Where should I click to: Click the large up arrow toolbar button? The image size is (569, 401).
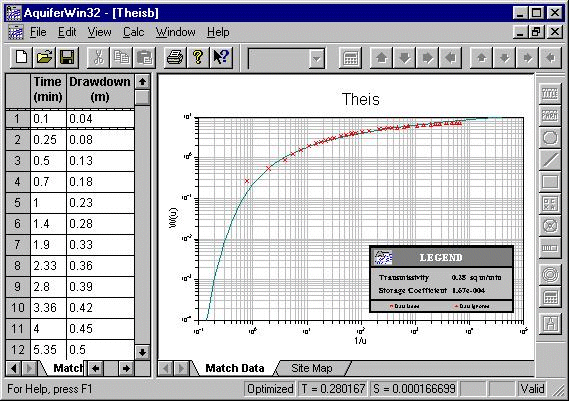(x=381, y=57)
